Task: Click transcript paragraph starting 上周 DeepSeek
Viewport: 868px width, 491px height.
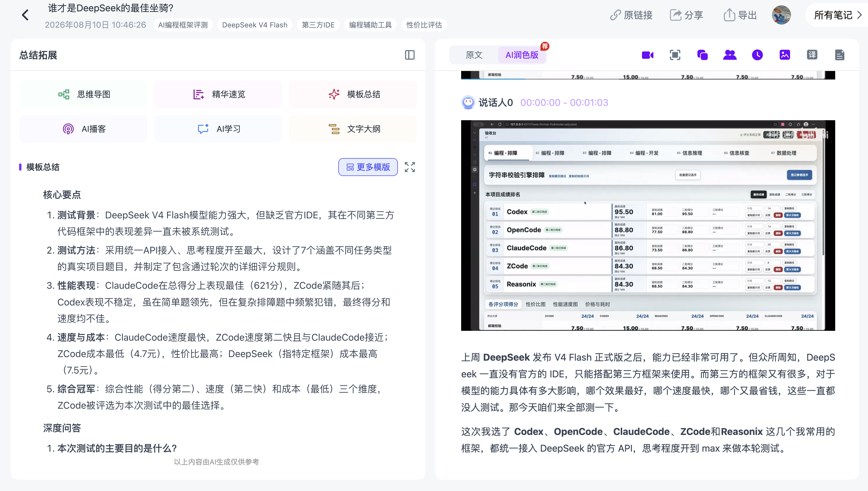Action: pyautogui.click(x=648, y=382)
